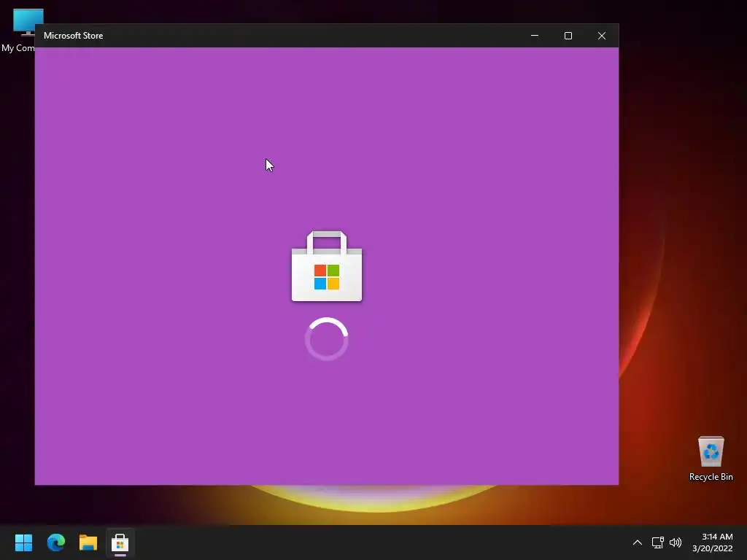Close the Microsoft Store window
Viewport: 747px width, 560px height.
coord(602,36)
